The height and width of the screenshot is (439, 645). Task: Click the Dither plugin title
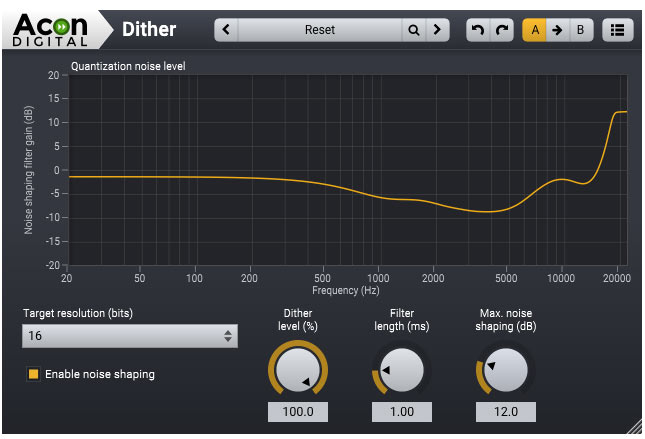click(149, 30)
